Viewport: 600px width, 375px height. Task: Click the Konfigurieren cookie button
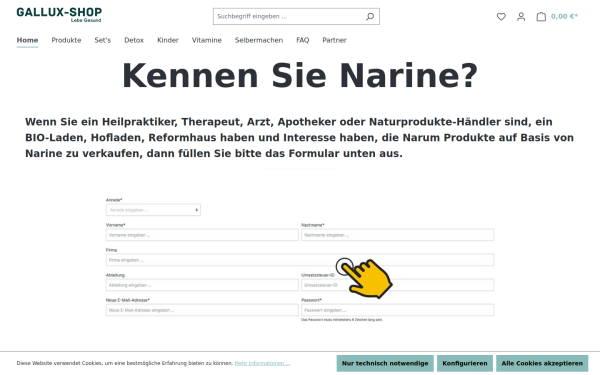465,363
